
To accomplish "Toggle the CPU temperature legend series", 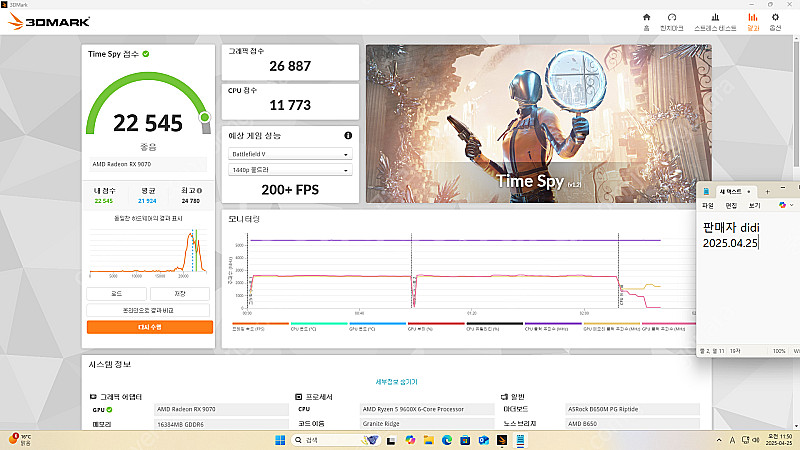I will (319, 327).
